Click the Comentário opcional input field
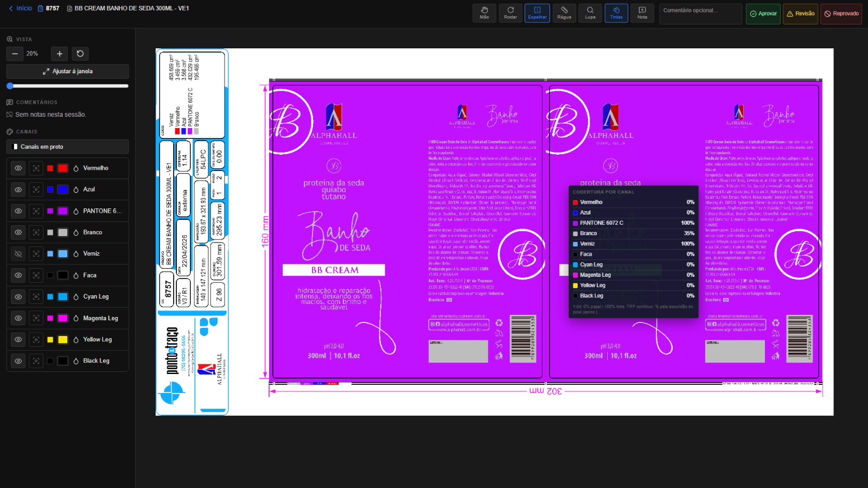 700,14
